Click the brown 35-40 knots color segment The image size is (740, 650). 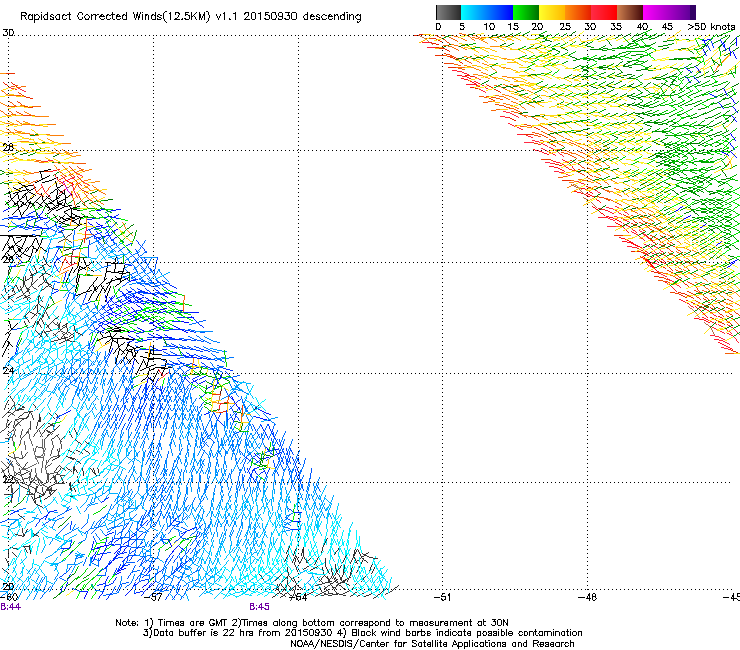coord(630,12)
